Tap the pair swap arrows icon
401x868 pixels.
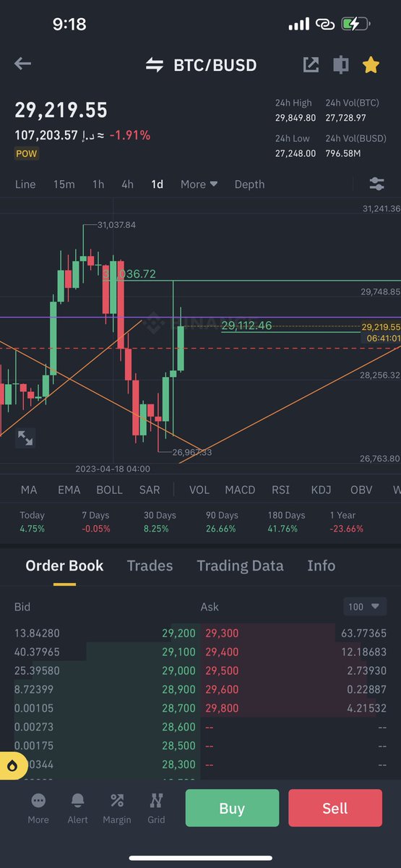155,65
